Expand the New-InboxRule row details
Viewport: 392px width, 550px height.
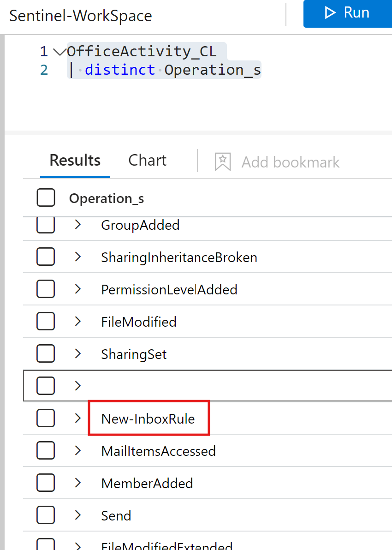click(x=78, y=418)
